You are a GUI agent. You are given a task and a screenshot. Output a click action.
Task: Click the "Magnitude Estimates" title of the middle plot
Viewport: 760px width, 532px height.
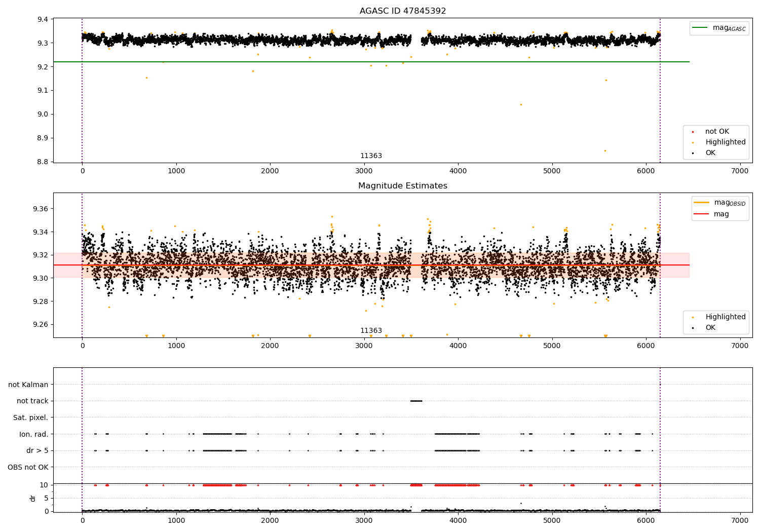[403, 186]
